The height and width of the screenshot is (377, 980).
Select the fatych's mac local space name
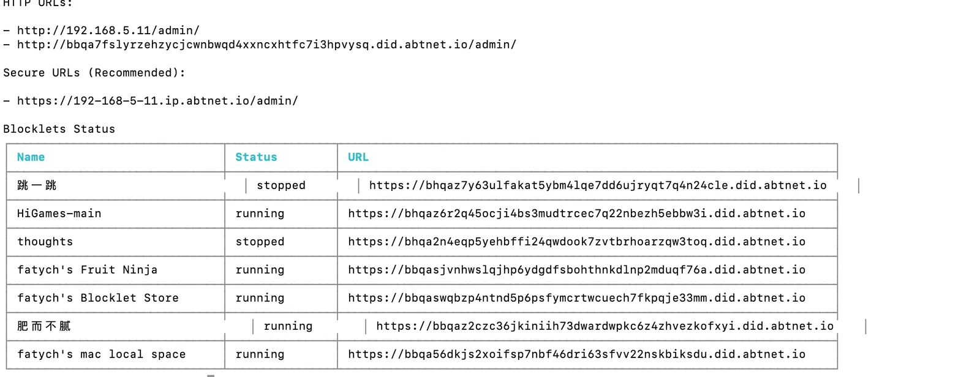pyautogui.click(x=101, y=354)
